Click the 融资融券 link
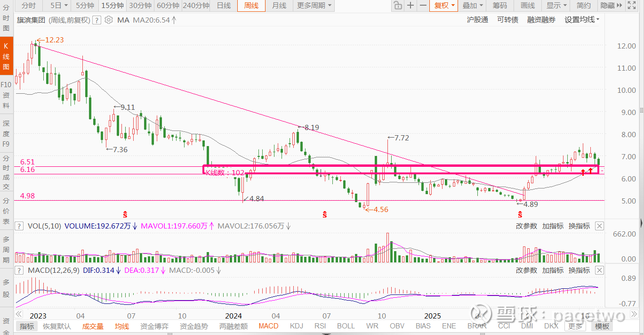644x335 pixels. pos(541,20)
